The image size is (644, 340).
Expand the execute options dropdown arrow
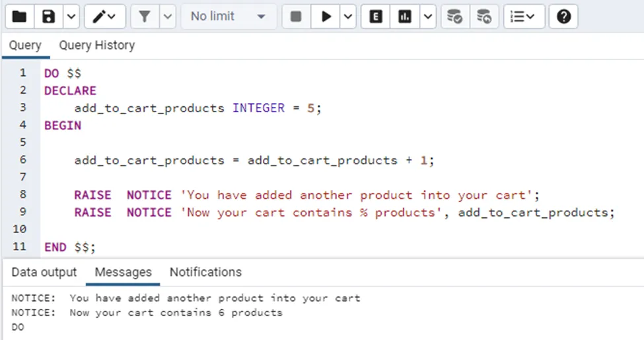coord(347,17)
